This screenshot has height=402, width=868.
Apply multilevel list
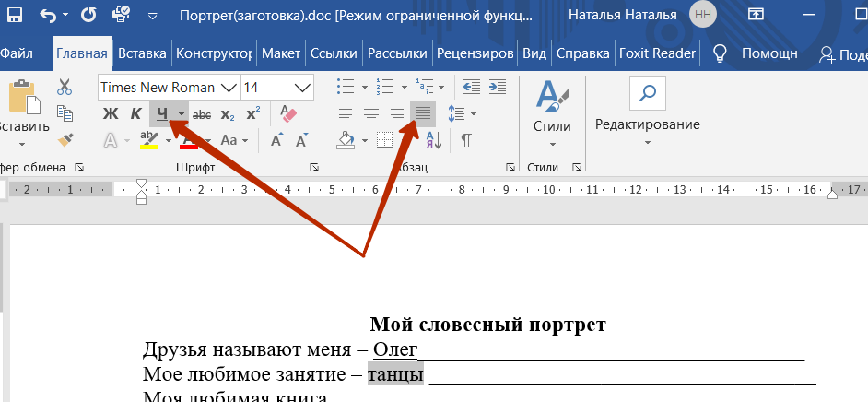425,87
